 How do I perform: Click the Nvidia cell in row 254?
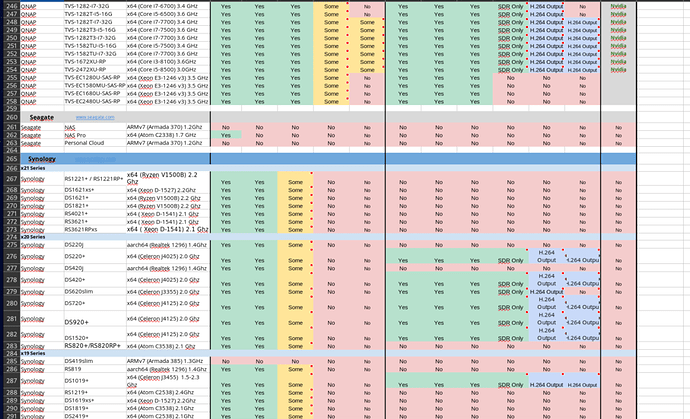pos(618,70)
